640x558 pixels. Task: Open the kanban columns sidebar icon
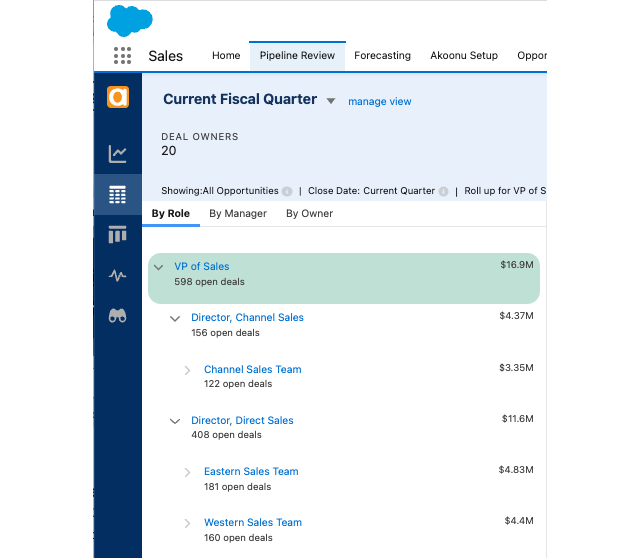118,234
